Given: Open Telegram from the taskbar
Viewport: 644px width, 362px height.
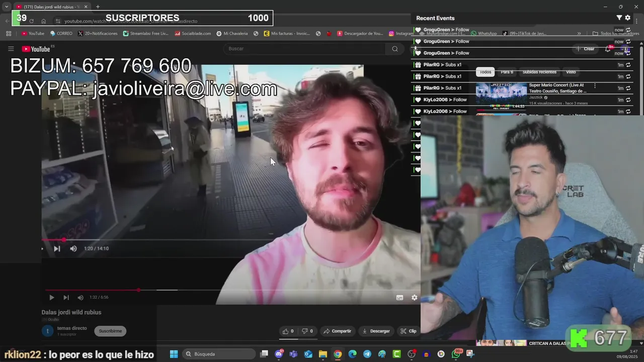Looking at the screenshot, I should click(367, 354).
